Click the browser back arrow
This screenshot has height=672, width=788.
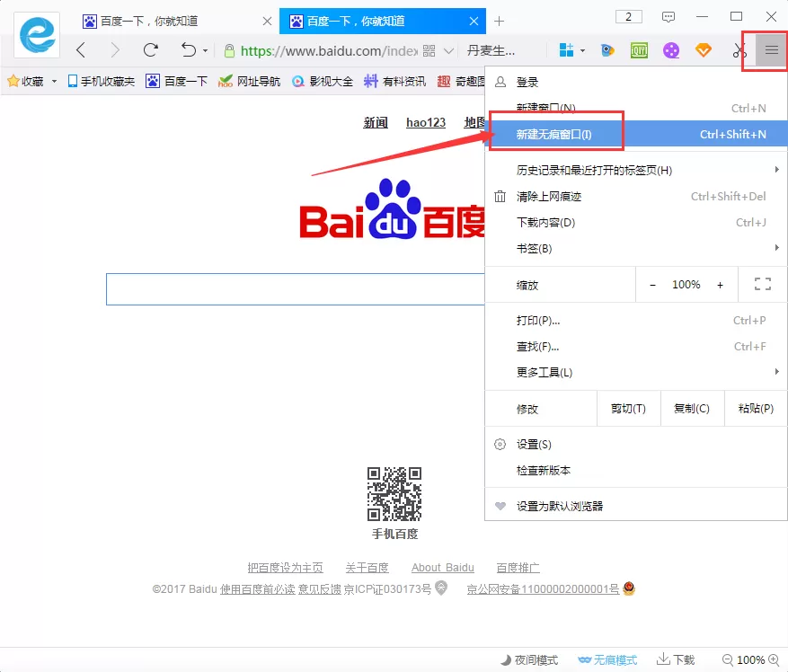pos(81,50)
